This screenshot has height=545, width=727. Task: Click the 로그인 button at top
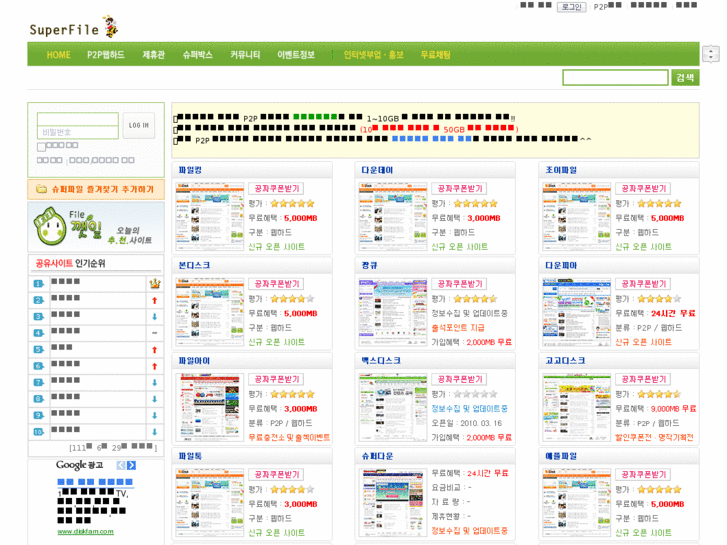(x=571, y=7)
